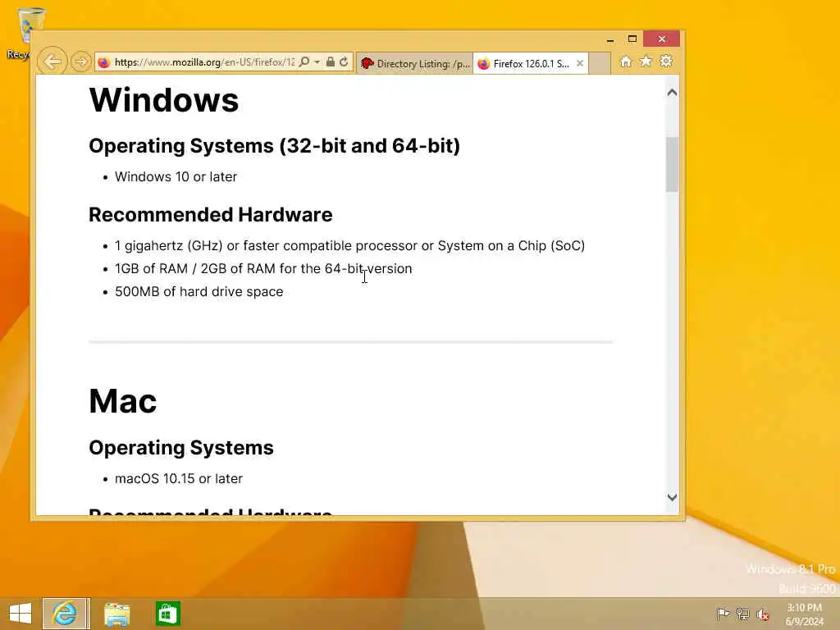Screen dimensions: 840x630
Task: Click '1GB of RAM / 2GB of RAM' line
Action: click(x=263, y=268)
